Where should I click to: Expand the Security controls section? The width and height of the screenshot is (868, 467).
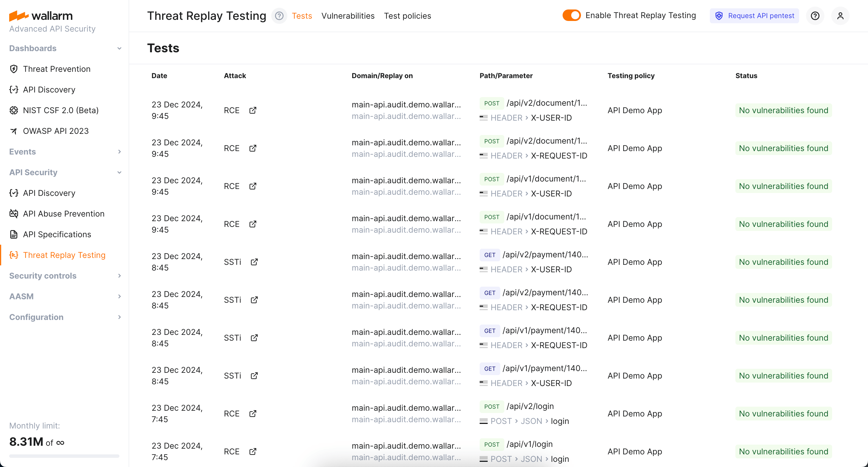coord(119,276)
